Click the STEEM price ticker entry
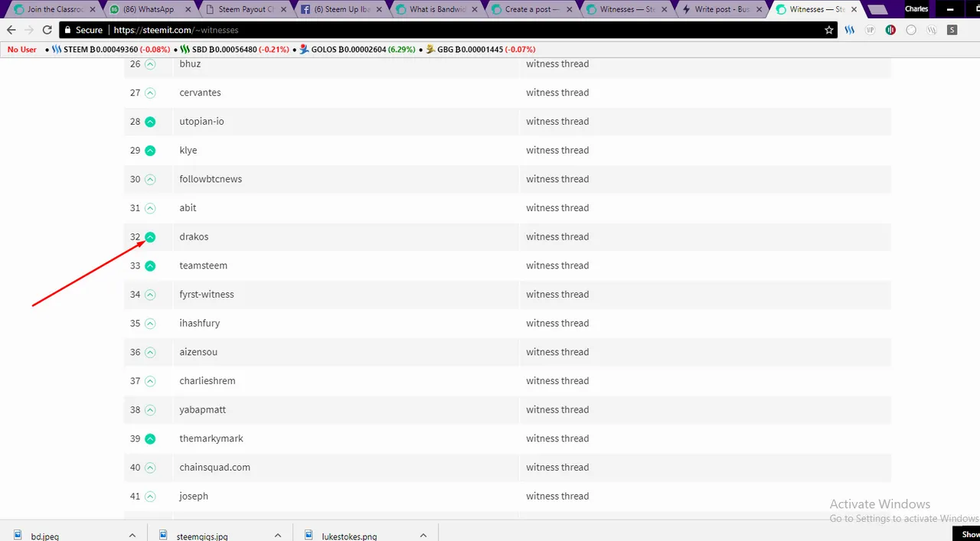Image resolution: width=980 pixels, height=541 pixels. point(111,50)
